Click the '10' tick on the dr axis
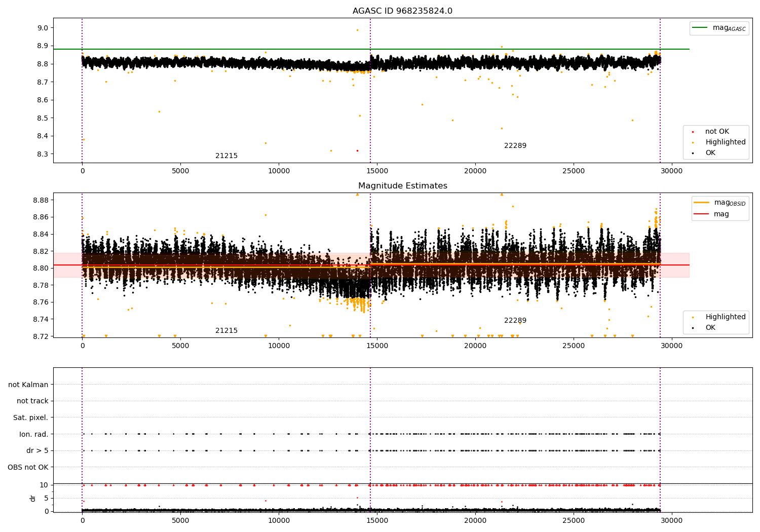 [44, 485]
